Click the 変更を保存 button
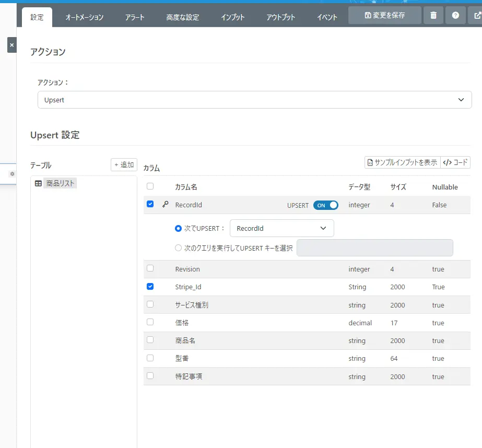This screenshot has width=482, height=448. (x=385, y=16)
